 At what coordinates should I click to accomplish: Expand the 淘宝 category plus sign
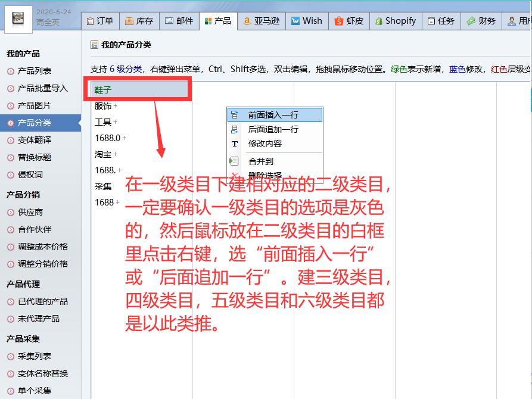116,154
